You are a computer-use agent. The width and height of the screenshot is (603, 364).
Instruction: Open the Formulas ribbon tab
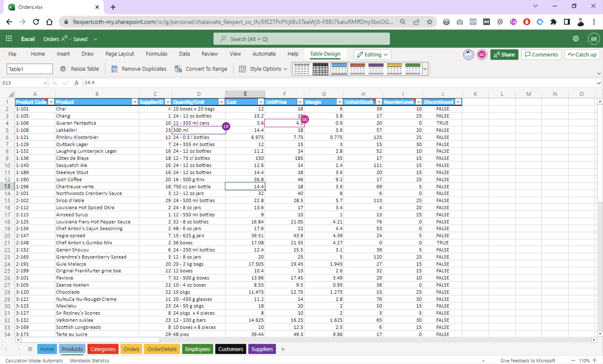point(156,54)
